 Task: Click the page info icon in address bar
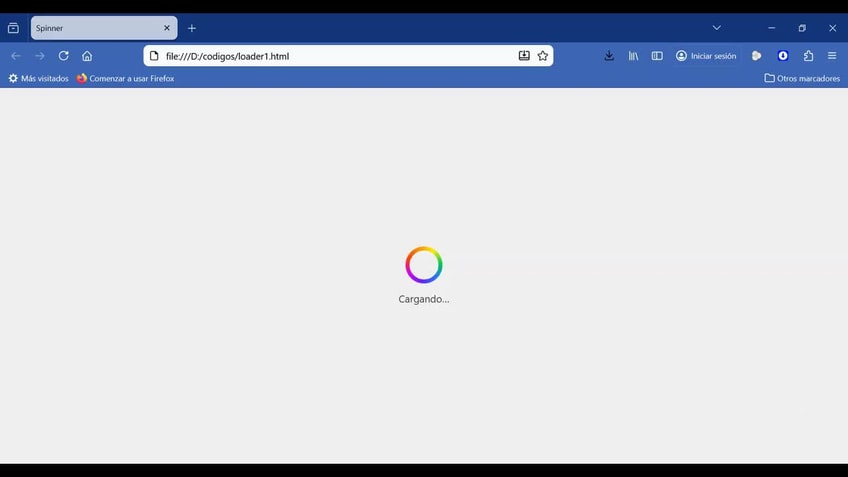tap(154, 56)
